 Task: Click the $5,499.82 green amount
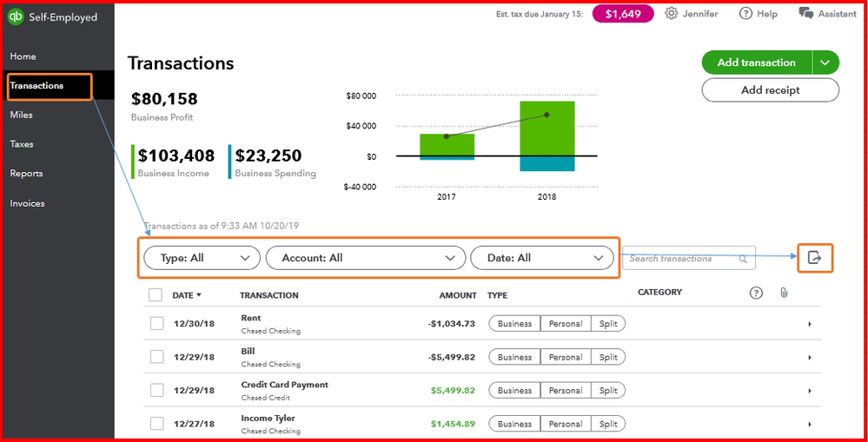click(x=453, y=390)
